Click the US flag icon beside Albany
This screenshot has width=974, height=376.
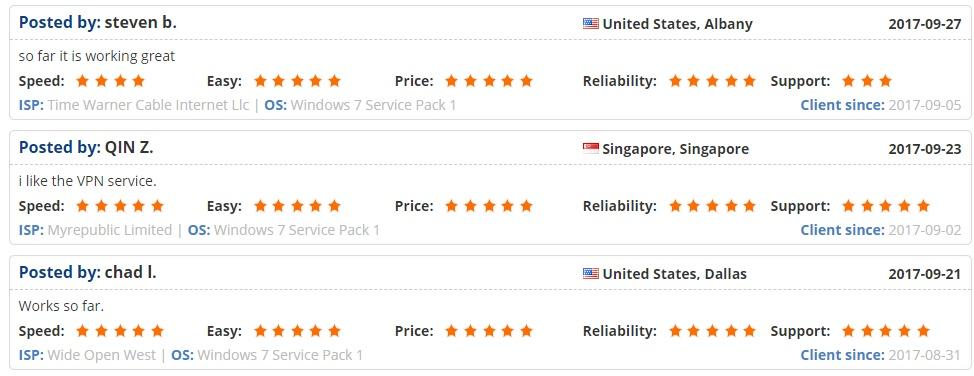pos(591,24)
